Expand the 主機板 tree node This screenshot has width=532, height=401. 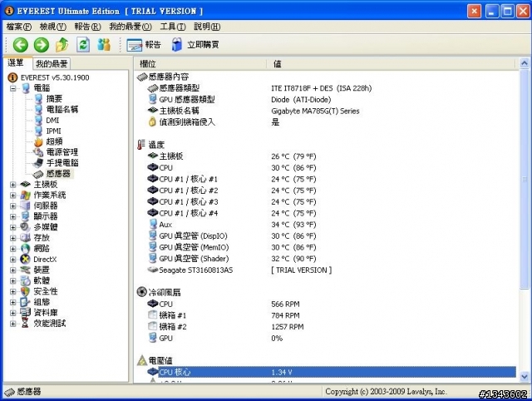(13, 185)
